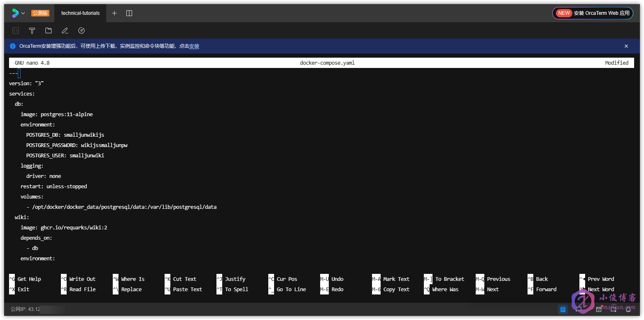The height and width of the screenshot is (320, 644).
Task: Switch to the technical-tutorials tab
Action: [x=80, y=13]
